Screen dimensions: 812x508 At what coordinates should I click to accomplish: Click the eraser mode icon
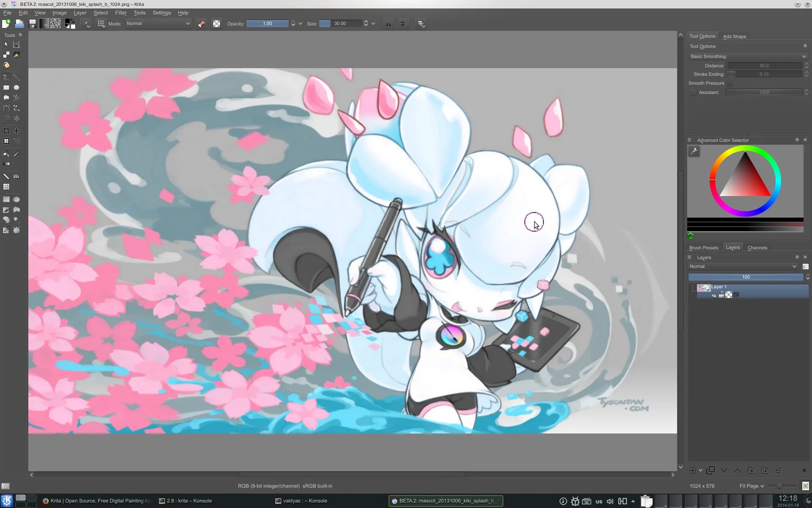201,24
